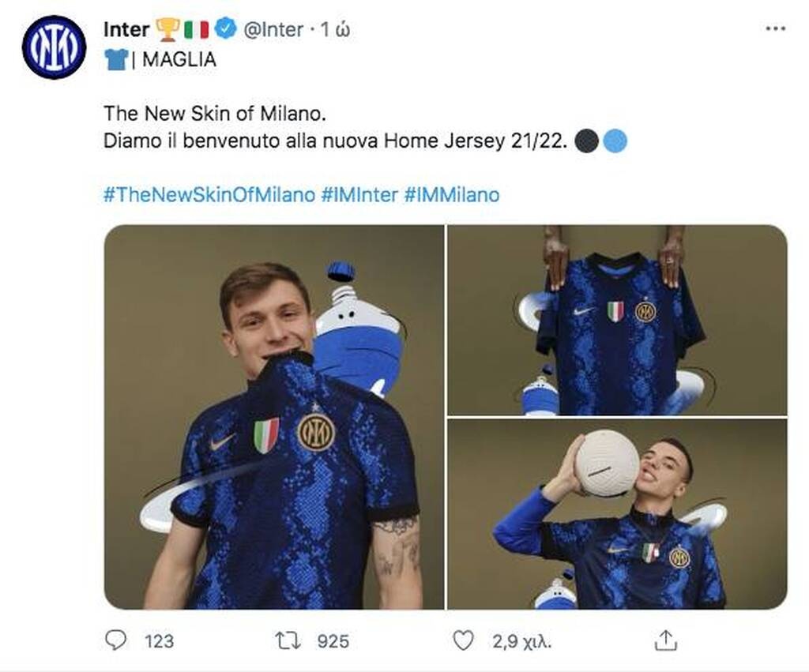Viewport: 809px width, 672px height.
Task: Click the 123 replies count
Action: 159,640
